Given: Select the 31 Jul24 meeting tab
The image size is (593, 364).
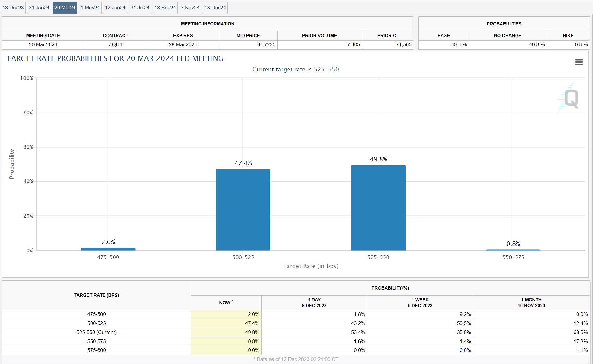Looking at the screenshot, I should [140, 8].
